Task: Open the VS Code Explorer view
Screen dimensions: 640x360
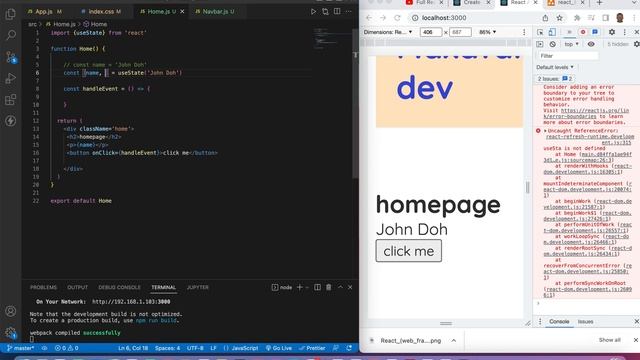Action: (11, 14)
